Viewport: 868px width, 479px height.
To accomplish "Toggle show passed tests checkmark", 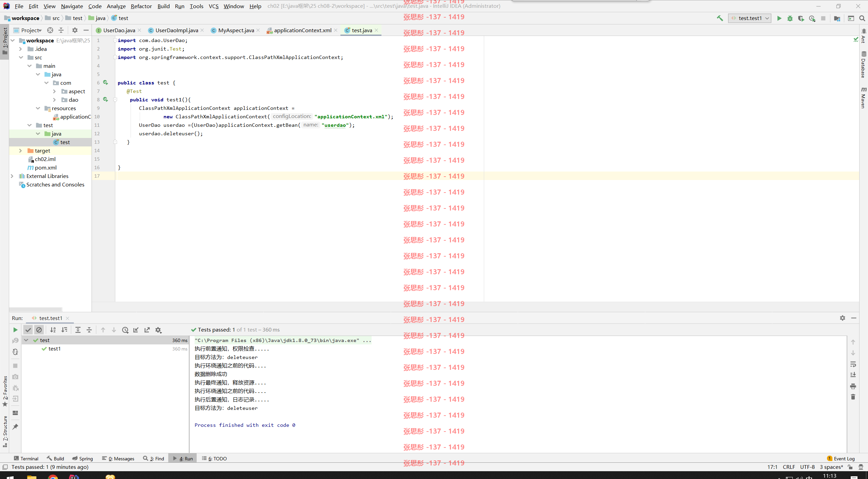I will pos(28,330).
